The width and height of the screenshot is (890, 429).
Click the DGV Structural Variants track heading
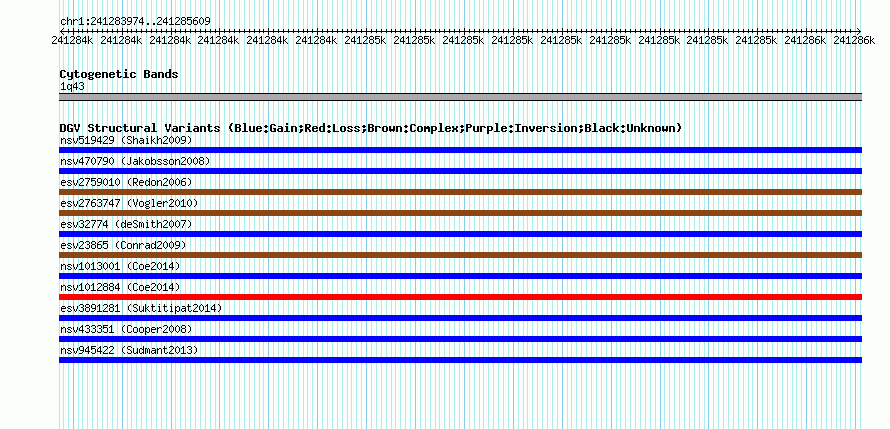pos(371,128)
